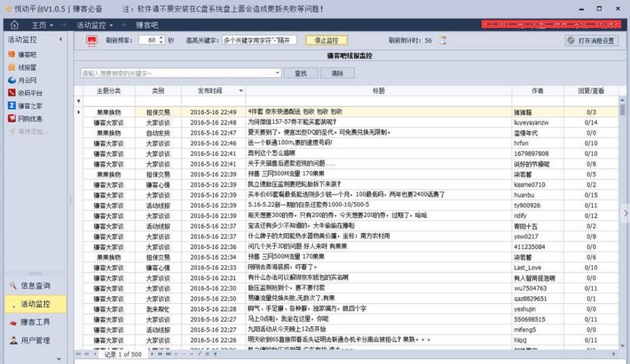Select row titled 奥利这个怎么撸啊
The image size is (630, 364).
(x=351, y=153)
